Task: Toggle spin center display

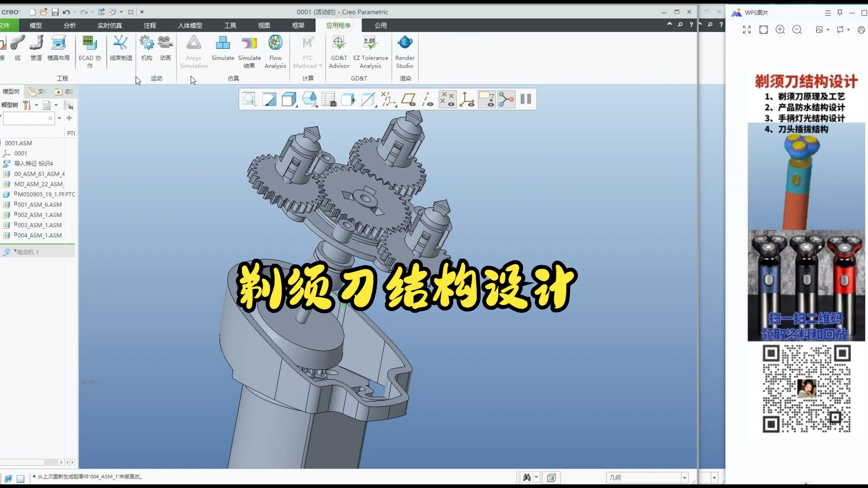Action: (x=506, y=99)
